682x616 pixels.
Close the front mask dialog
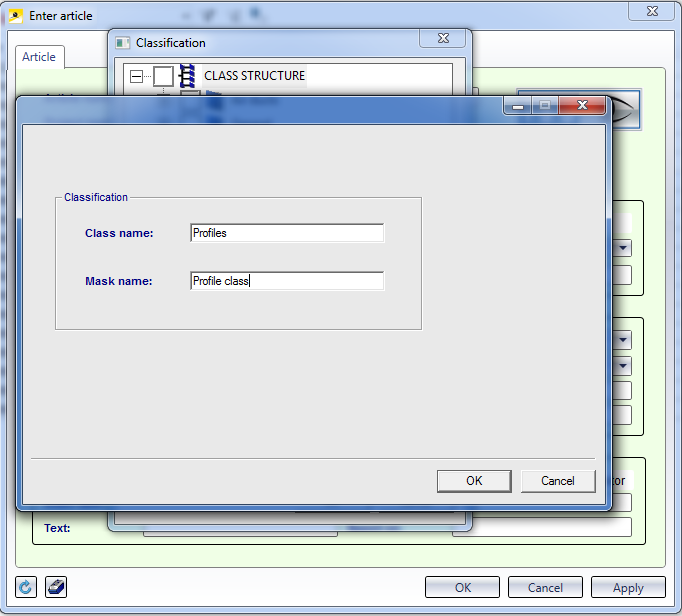(582, 105)
